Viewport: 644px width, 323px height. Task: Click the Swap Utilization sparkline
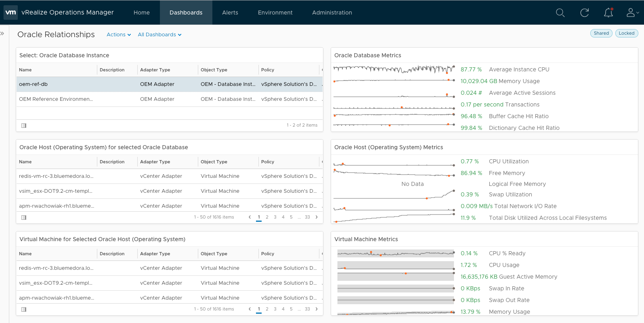click(394, 195)
